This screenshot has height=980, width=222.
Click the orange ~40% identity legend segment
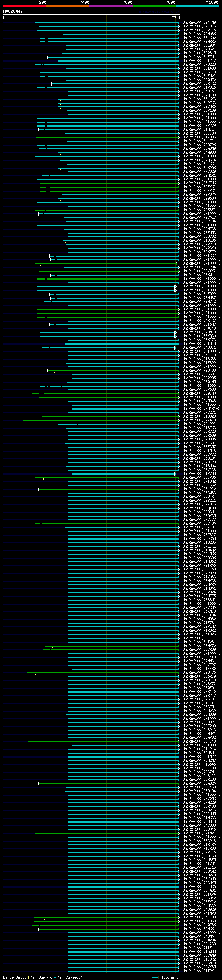tap(68, 6)
